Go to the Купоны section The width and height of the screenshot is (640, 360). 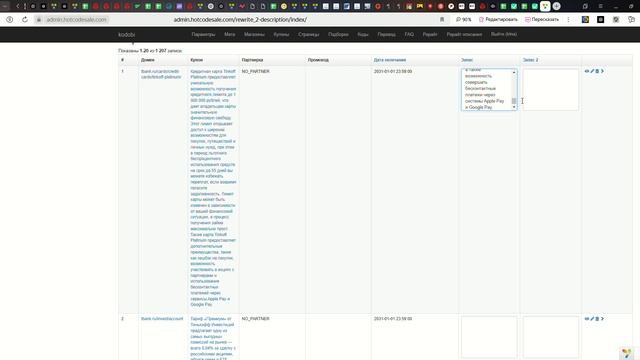coord(281,35)
